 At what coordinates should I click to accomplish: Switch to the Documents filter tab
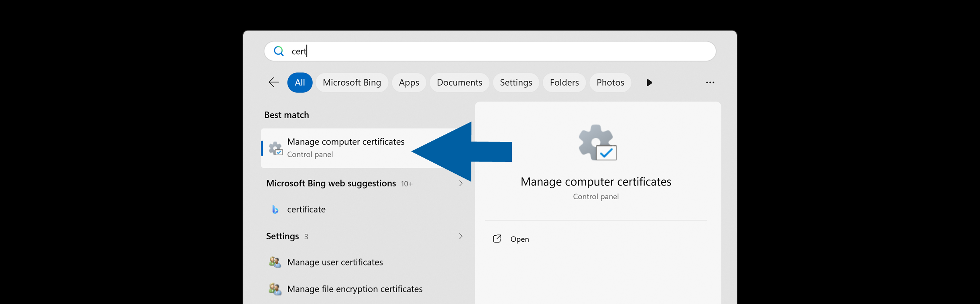459,82
